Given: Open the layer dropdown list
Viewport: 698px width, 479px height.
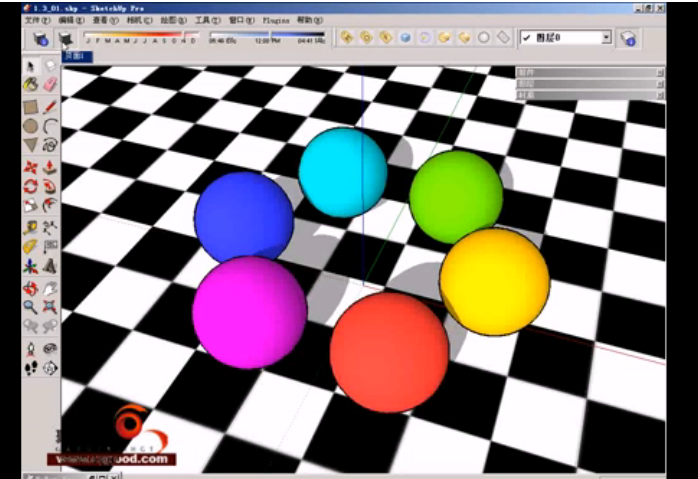Looking at the screenshot, I should pyautogui.click(x=606, y=38).
